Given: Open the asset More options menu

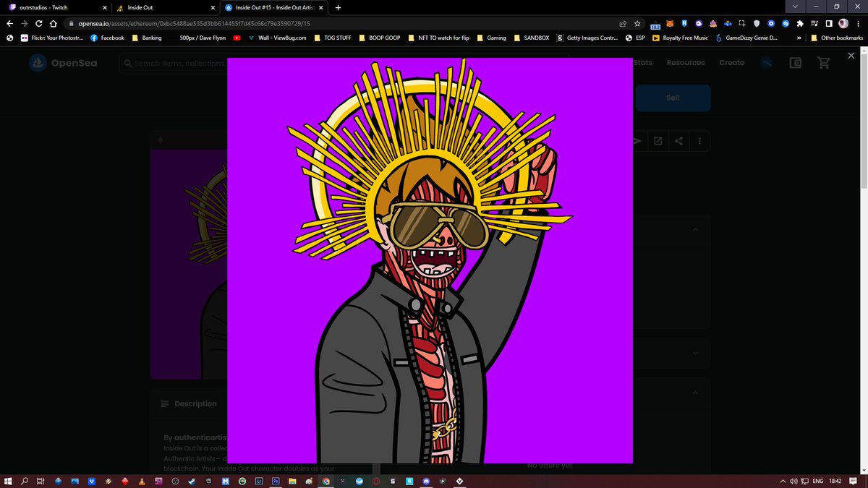Looking at the screenshot, I should coord(699,140).
